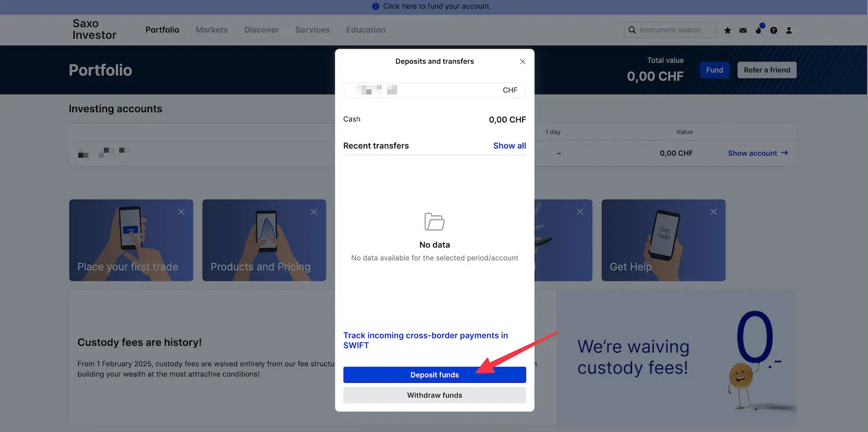The image size is (868, 432).
Task: Open the Services menu
Action: [312, 29]
